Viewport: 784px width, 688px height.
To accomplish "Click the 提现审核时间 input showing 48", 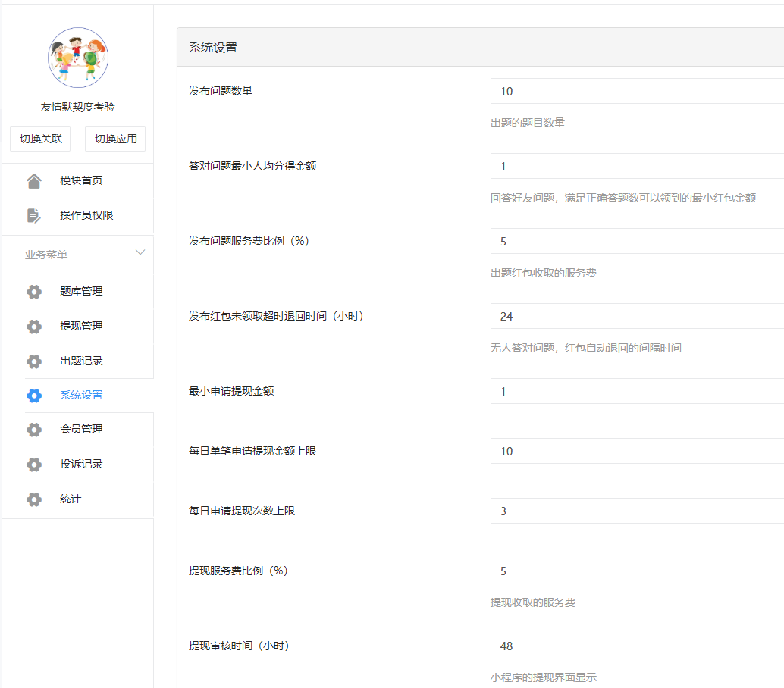I will 637,646.
